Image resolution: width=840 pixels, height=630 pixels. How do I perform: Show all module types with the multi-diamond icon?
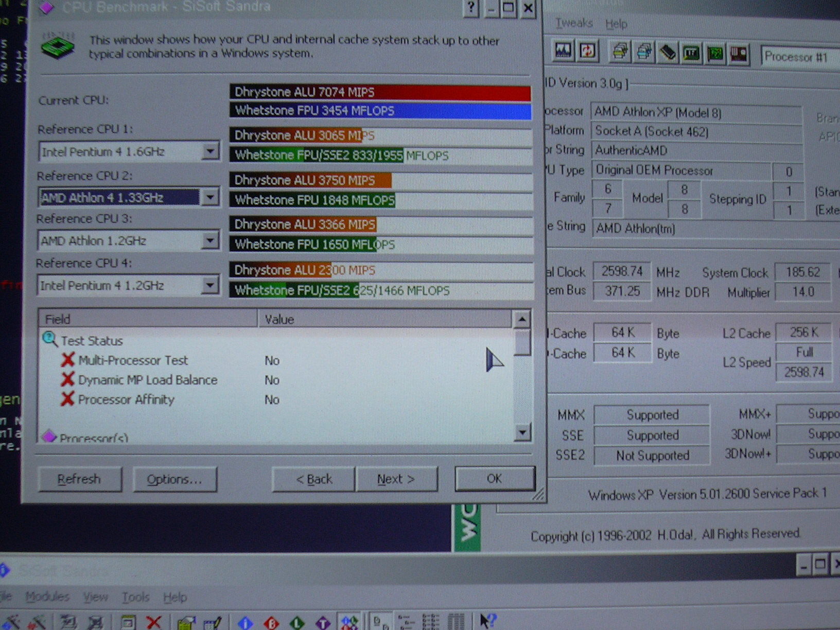(x=349, y=622)
